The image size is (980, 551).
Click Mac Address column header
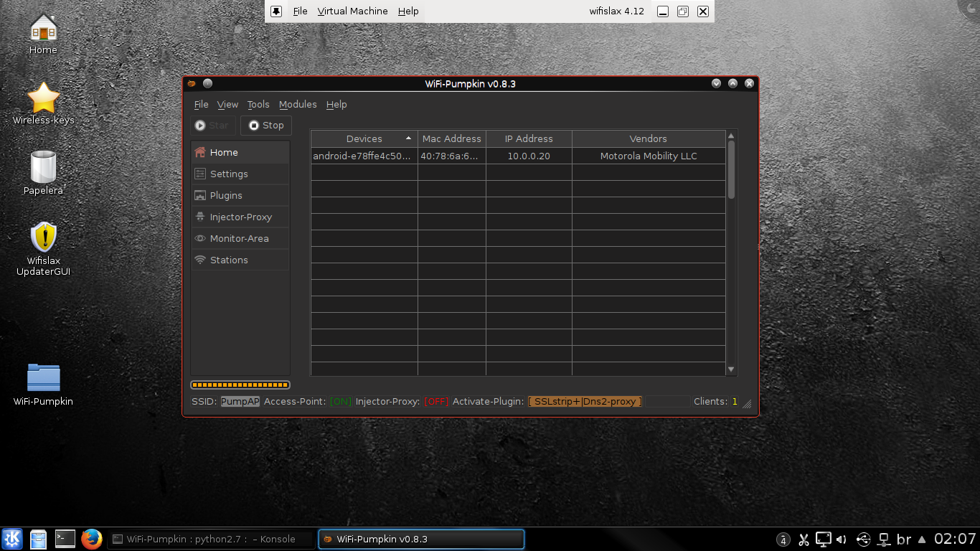pos(452,138)
